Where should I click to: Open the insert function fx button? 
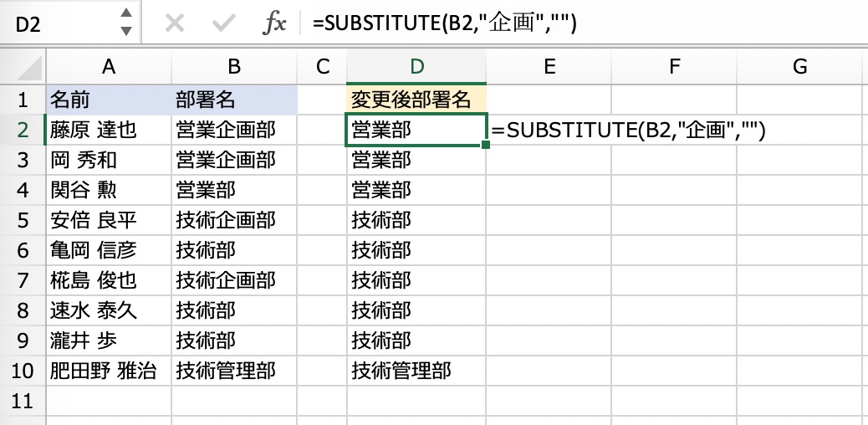273,23
